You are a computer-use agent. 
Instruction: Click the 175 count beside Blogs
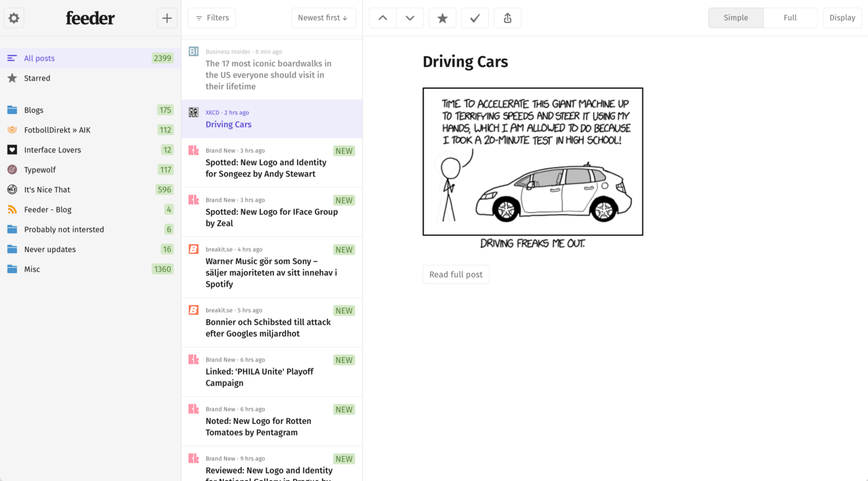pos(165,110)
